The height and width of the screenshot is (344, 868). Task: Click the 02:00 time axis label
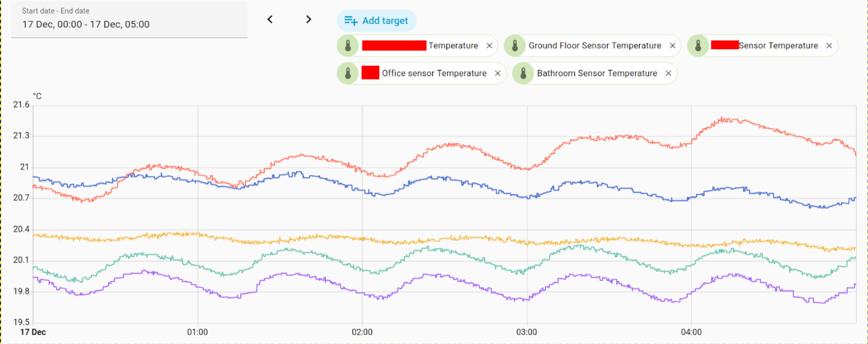pos(362,332)
